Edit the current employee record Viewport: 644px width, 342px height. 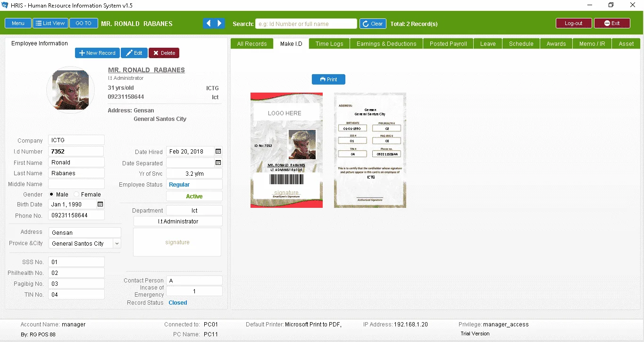134,53
